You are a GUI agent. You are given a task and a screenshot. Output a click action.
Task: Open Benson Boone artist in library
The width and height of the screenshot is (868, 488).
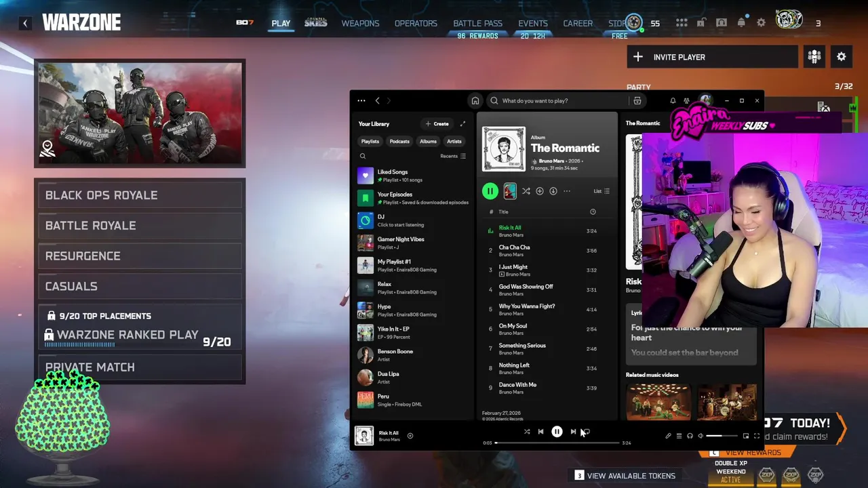tap(414, 355)
